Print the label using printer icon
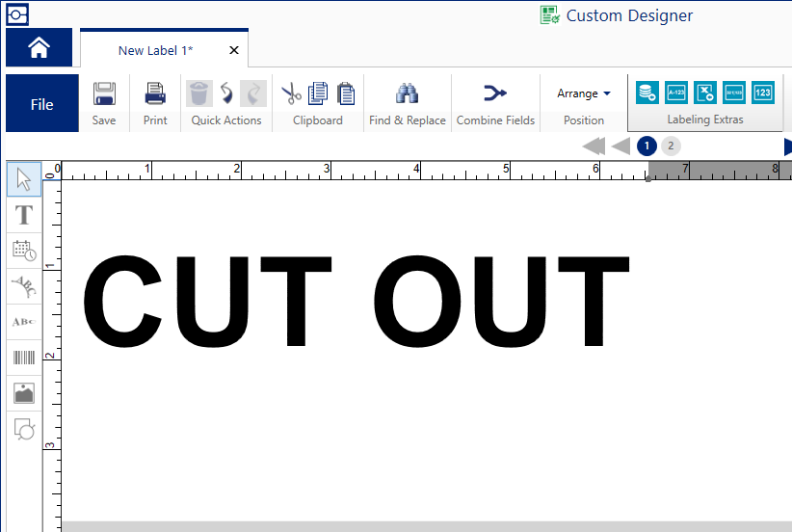The height and width of the screenshot is (532, 792). [155, 94]
